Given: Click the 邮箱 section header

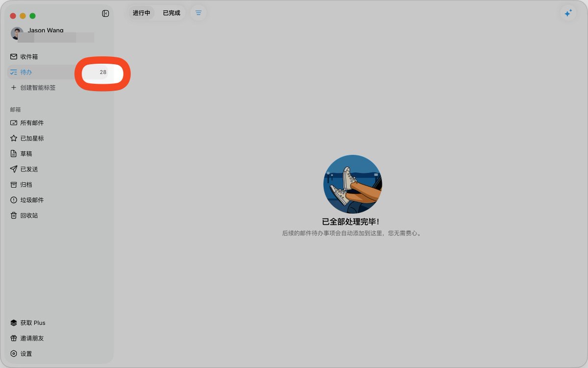Looking at the screenshot, I should (x=15, y=109).
